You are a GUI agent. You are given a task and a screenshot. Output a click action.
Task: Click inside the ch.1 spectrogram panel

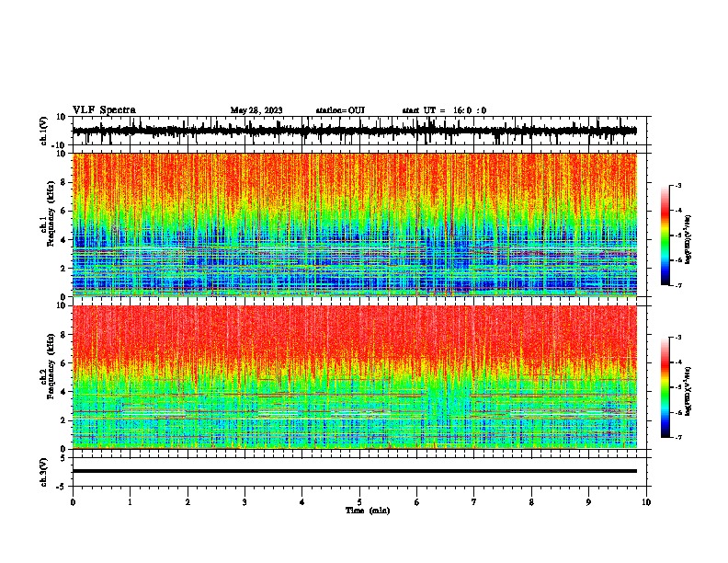355,224
